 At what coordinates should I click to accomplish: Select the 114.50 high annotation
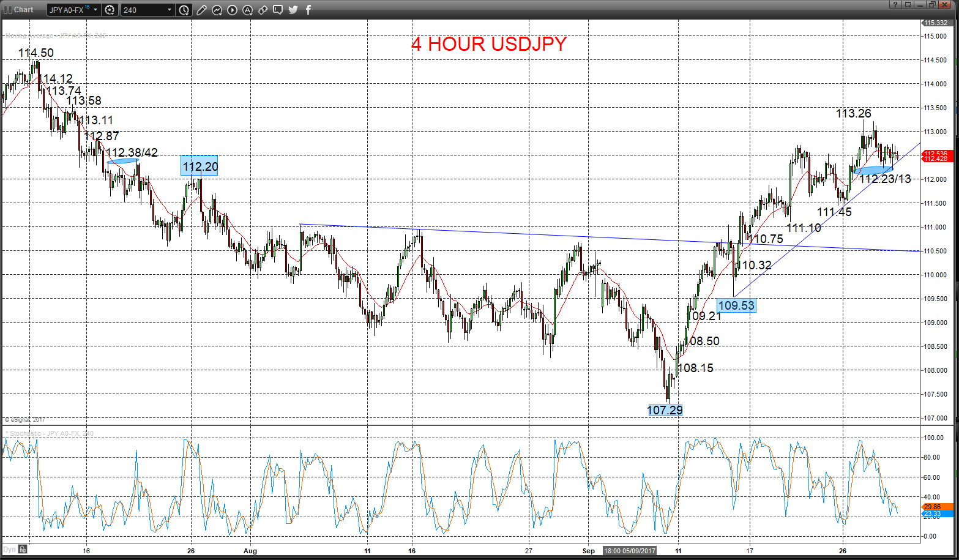(x=36, y=53)
